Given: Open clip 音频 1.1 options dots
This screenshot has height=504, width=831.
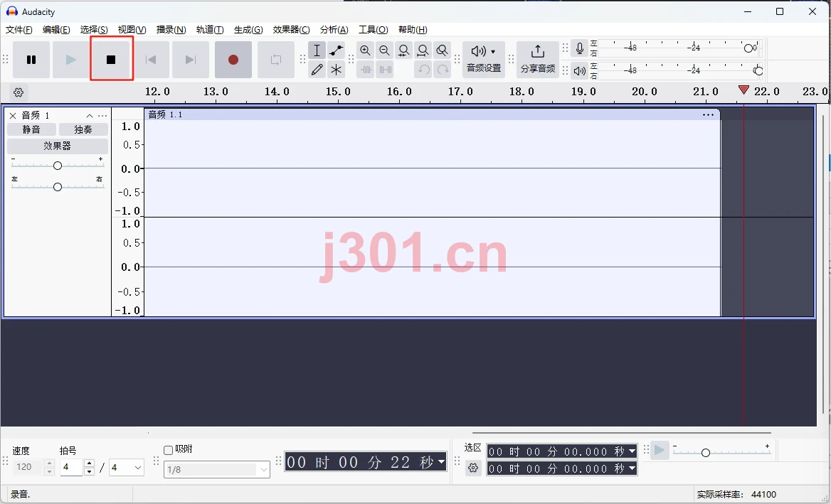Looking at the screenshot, I should coord(708,115).
